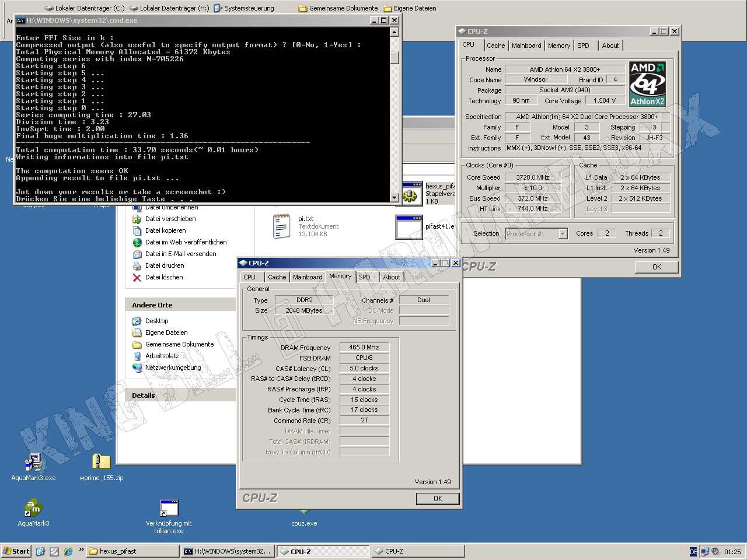Open 'Lokaler Datenträger (C:)' toolbar link
747x560 pixels.
click(x=84, y=8)
